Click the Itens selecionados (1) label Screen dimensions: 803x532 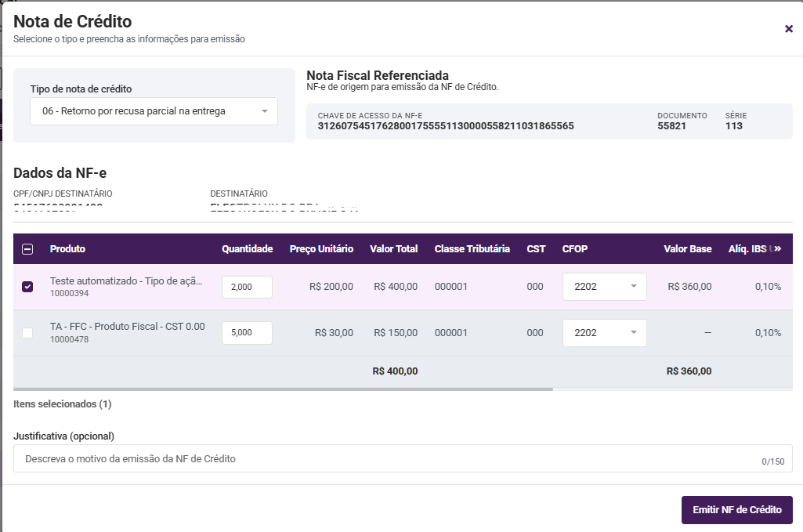click(x=63, y=404)
